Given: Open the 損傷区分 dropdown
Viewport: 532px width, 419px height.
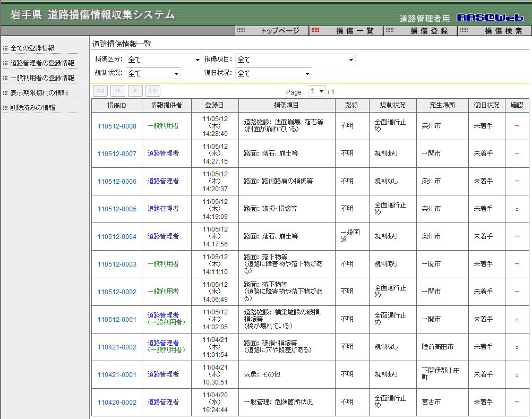Looking at the screenshot, I should pyautogui.click(x=164, y=59).
